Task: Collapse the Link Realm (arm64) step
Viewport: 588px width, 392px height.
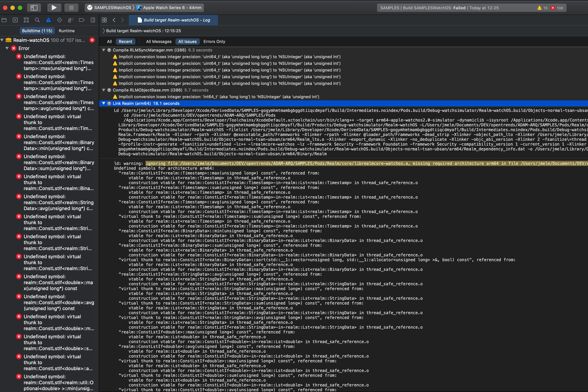Action: [x=104, y=103]
